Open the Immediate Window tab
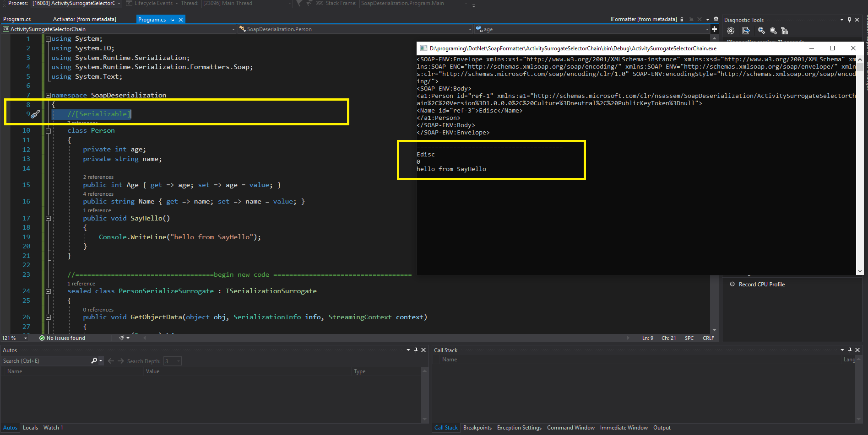868x435 pixels. pyautogui.click(x=624, y=428)
